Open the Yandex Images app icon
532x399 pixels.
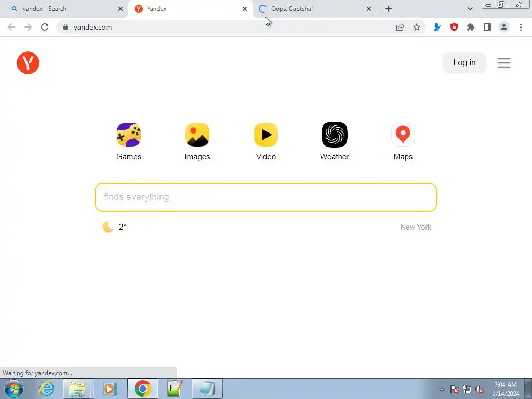197,135
